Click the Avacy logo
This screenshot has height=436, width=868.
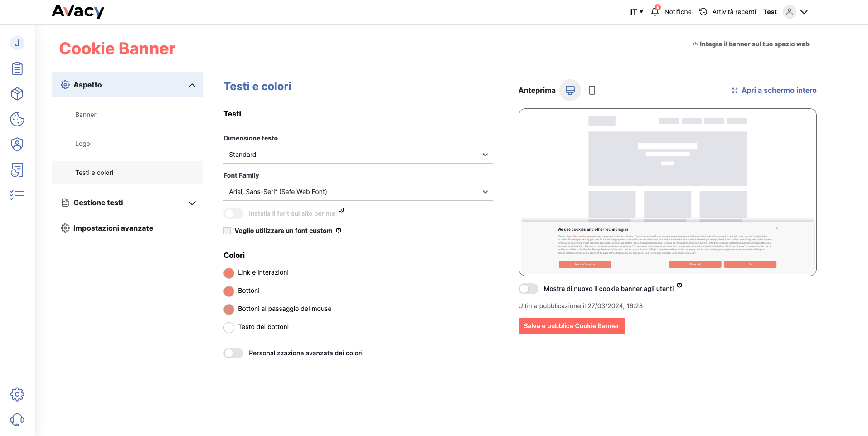(x=78, y=11)
